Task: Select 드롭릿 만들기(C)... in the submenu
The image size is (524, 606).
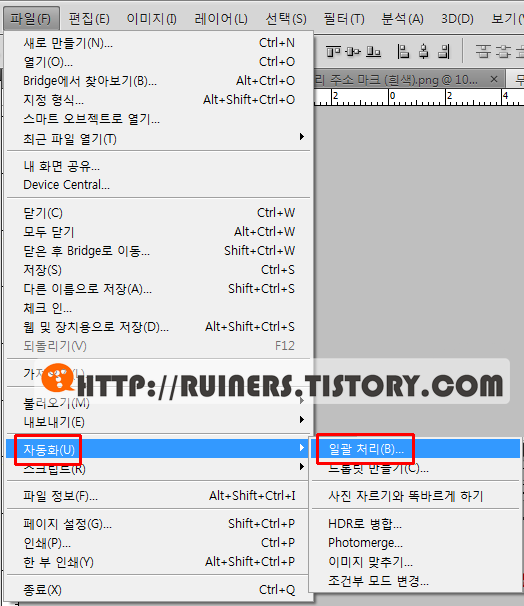Action: [x=416, y=468]
